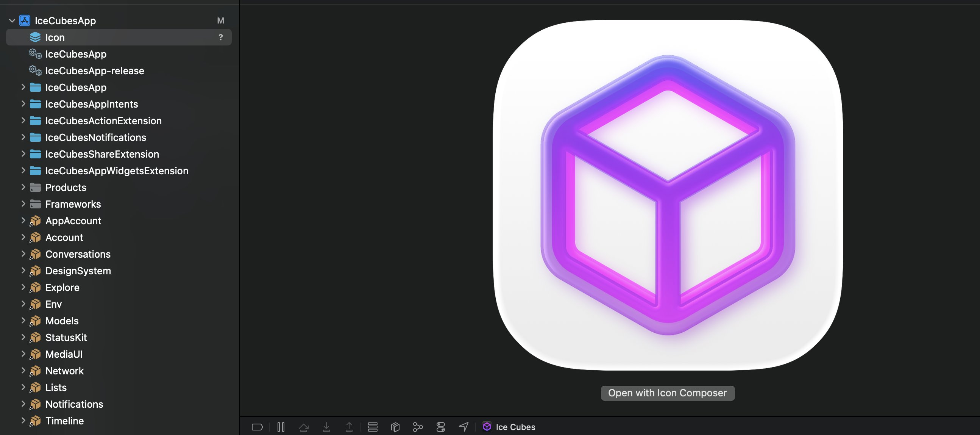Select the AppAccount package label
This screenshot has height=435, width=980.
click(x=73, y=221)
